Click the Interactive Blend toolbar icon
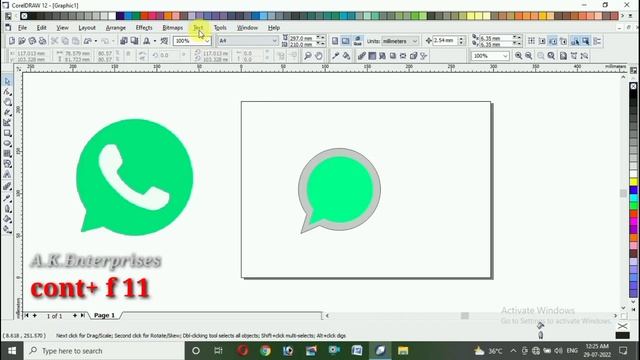640x360 pixels. 361,56
